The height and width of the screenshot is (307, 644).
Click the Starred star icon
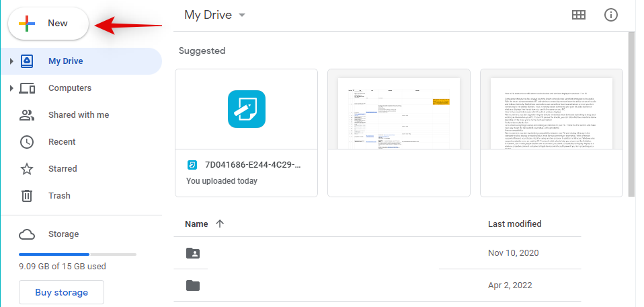pyautogui.click(x=27, y=169)
